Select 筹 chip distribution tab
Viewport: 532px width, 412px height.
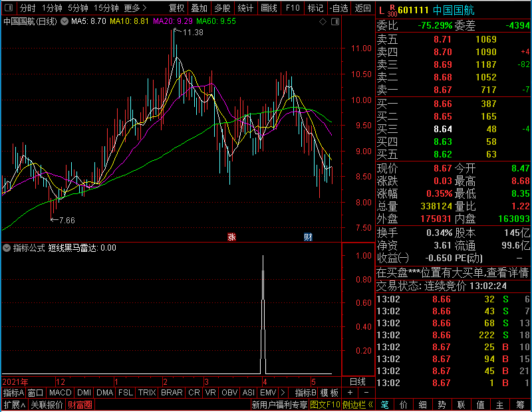click(x=520, y=405)
